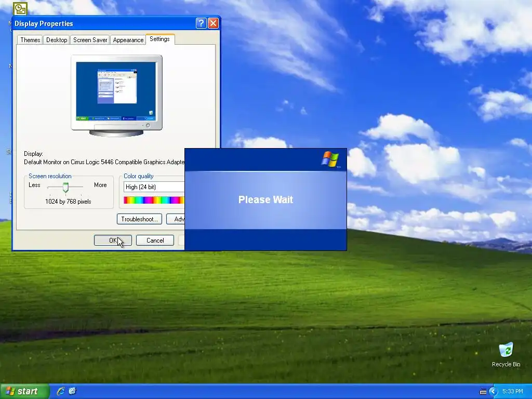Click the Default Monitor display description text
This screenshot has width=532, height=399.
pos(104,162)
